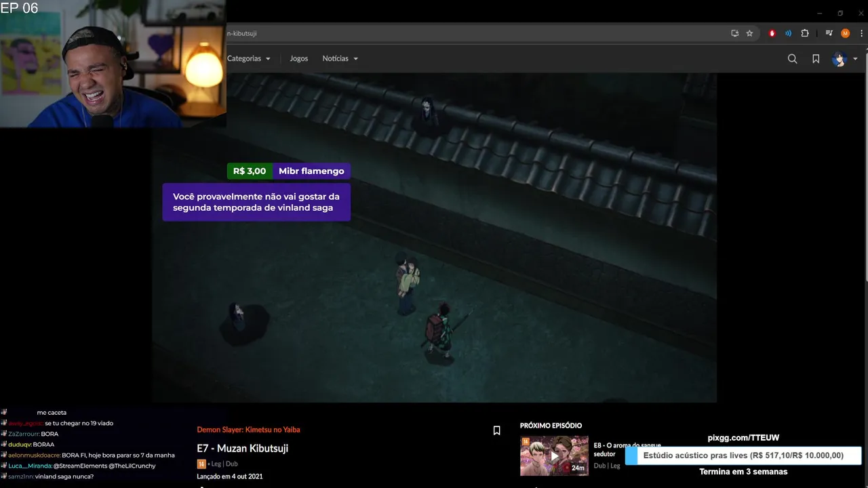Open the browser three-dot menu

[x=861, y=33]
